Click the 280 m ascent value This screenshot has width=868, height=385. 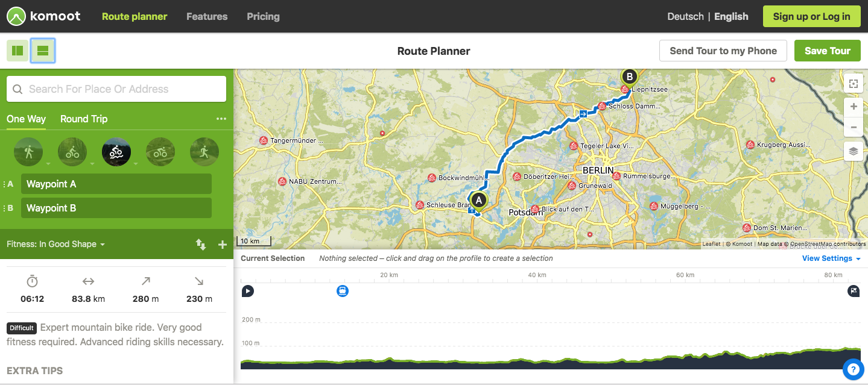[x=145, y=298]
